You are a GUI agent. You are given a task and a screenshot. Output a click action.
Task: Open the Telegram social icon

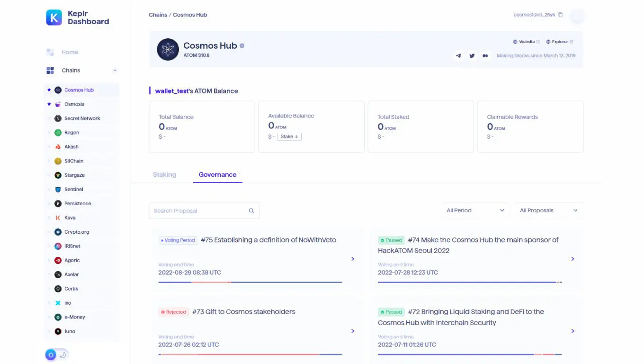tap(458, 55)
